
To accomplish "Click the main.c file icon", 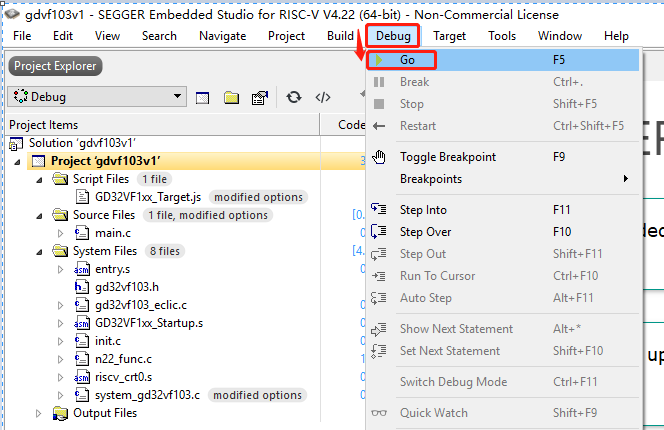I will 82,233.
